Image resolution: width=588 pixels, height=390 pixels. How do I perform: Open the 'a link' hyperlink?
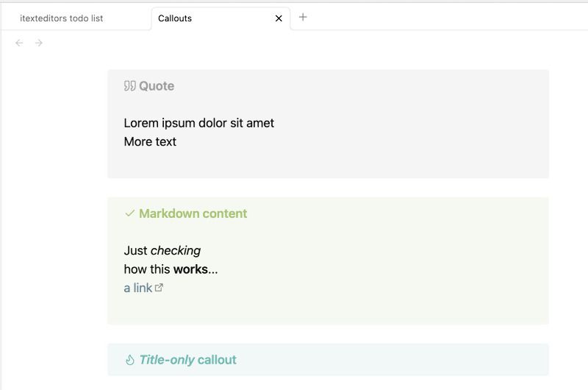pyautogui.click(x=137, y=288)
